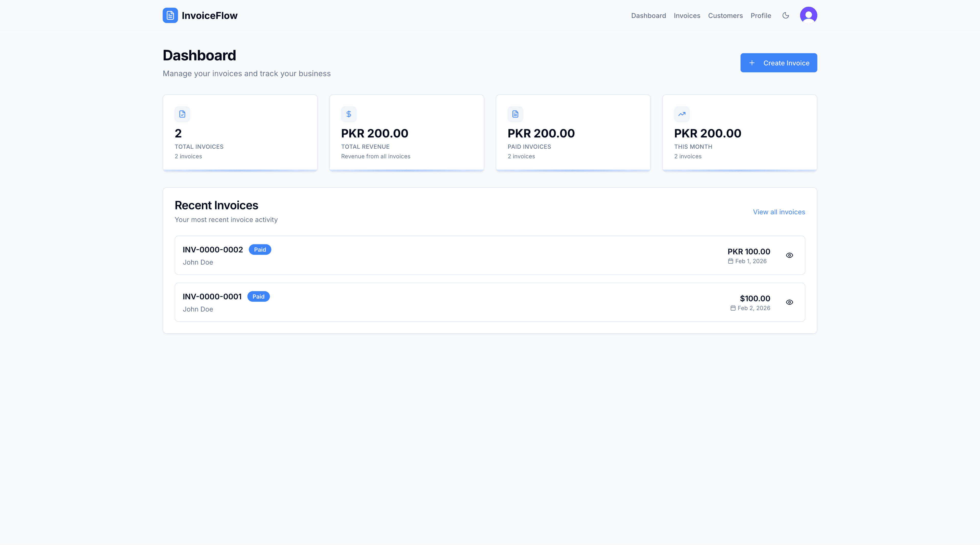View invoice INV-0000-0002 using the eye icon
The width and height of the screenshot is (980, 545).
(789, 255)
